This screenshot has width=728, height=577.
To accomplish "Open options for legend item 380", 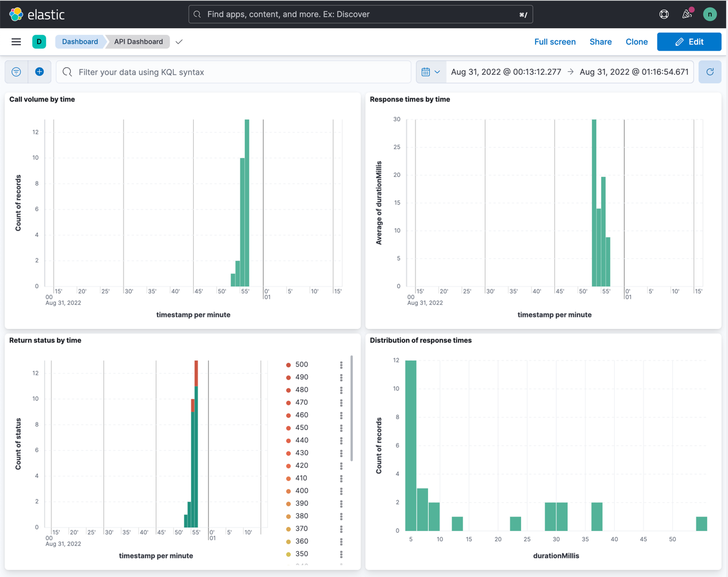I will click(x=341, y=516).
